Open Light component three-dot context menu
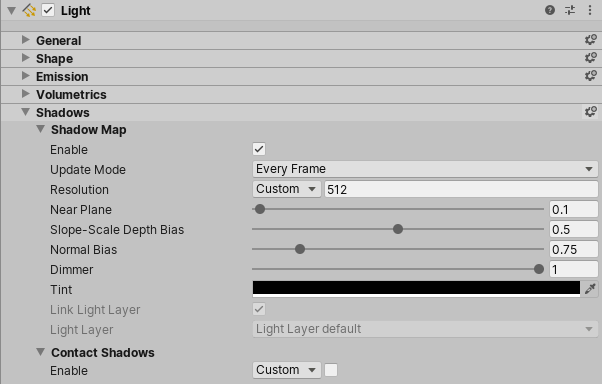 tap(590, 10)
